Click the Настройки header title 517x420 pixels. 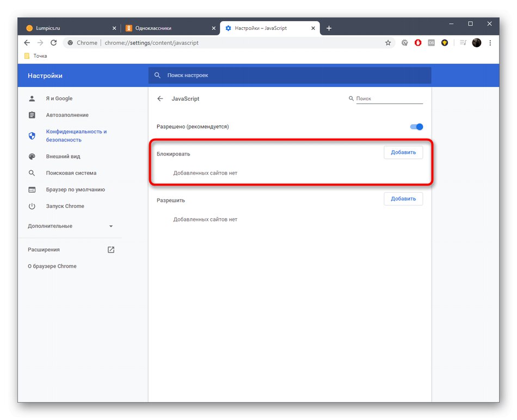coord(45,76)
